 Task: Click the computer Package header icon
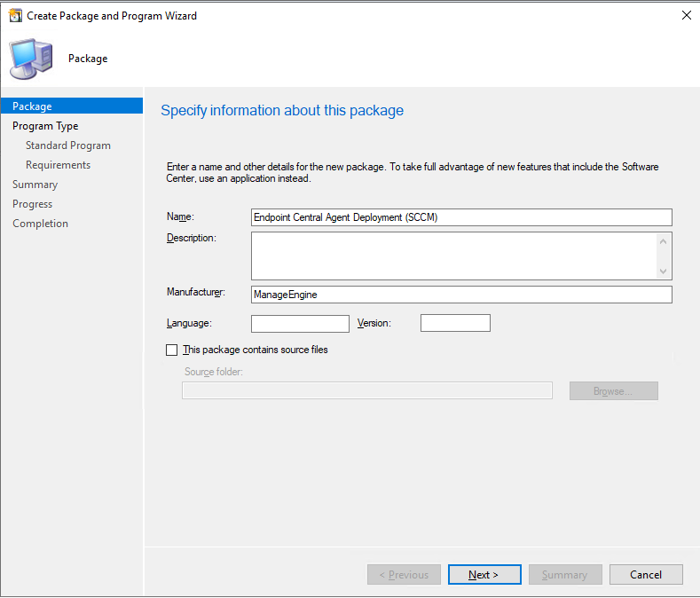pos(31,59)
